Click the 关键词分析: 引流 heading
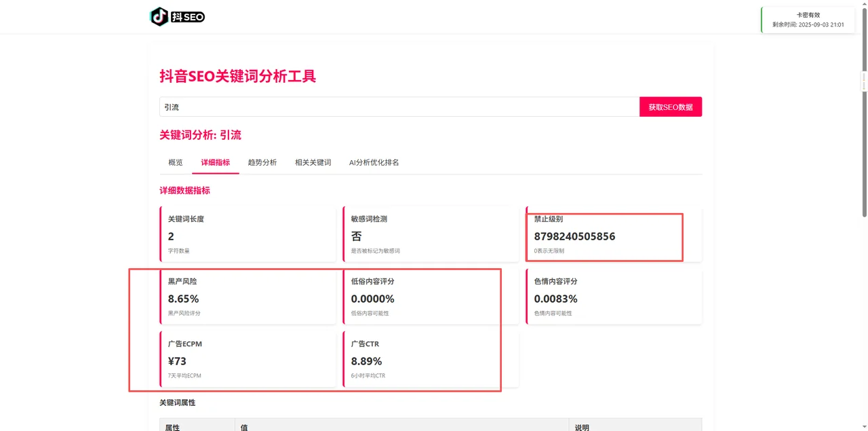 (201, 135)
